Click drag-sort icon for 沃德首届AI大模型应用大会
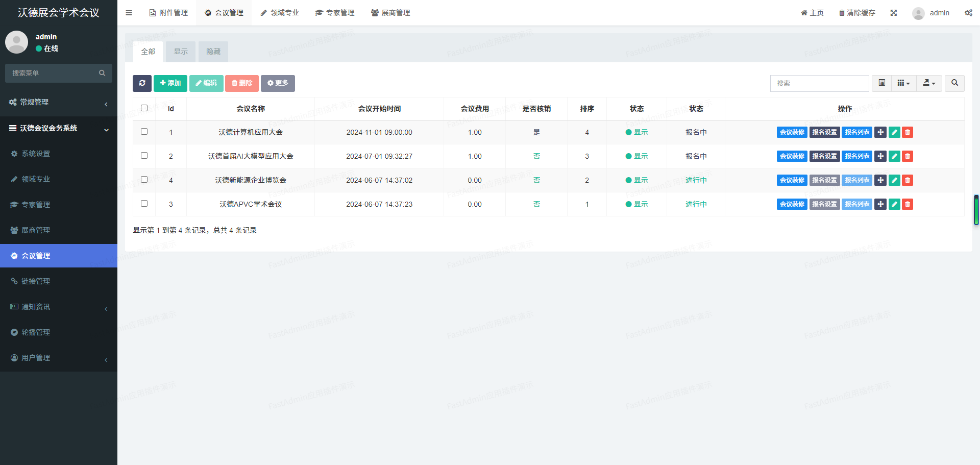 point(880,156)
